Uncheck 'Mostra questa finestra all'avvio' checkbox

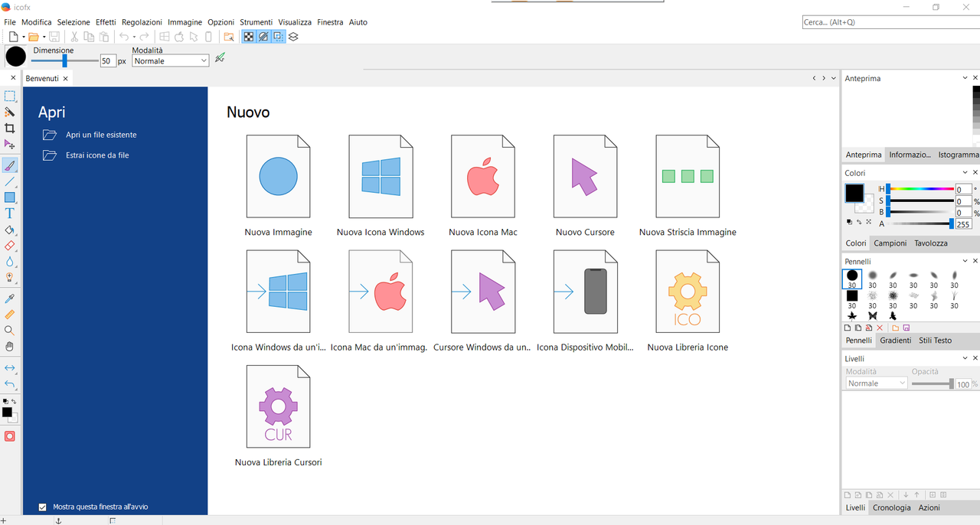pyautogui.click(x=43, y=507)
